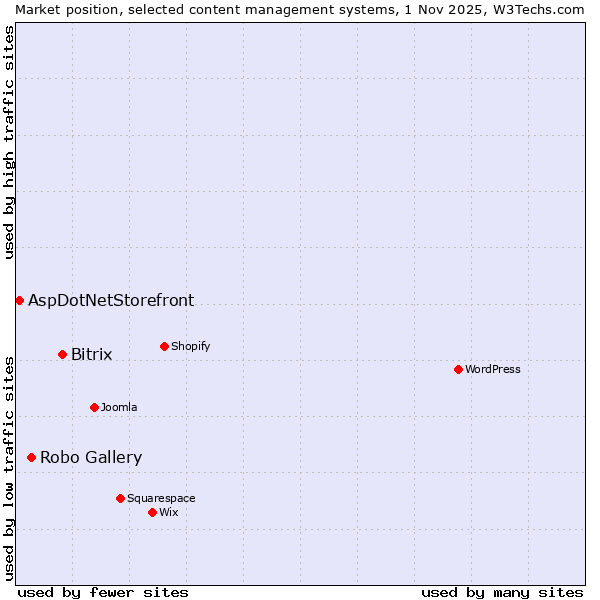Image resolution: width=600 pixels, height=600 pixels.
Task: Click the Squarespace red diamond marker
Action: (120, 498)
